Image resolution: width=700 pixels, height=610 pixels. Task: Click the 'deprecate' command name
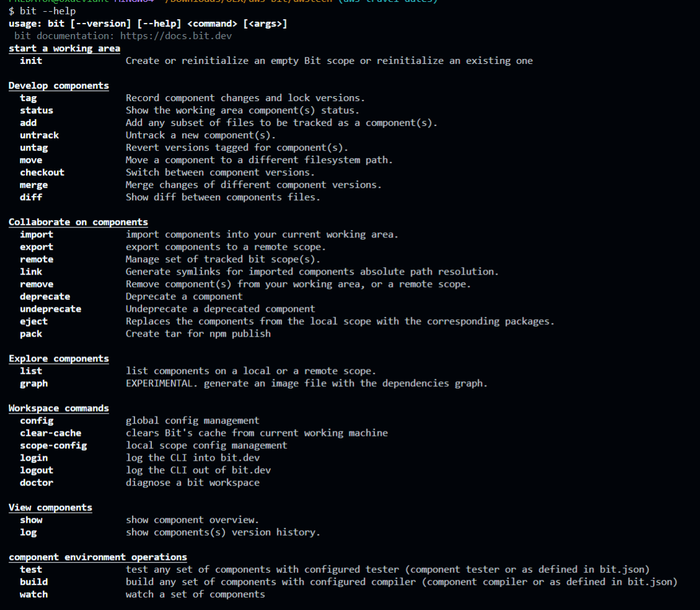(45, 296)
